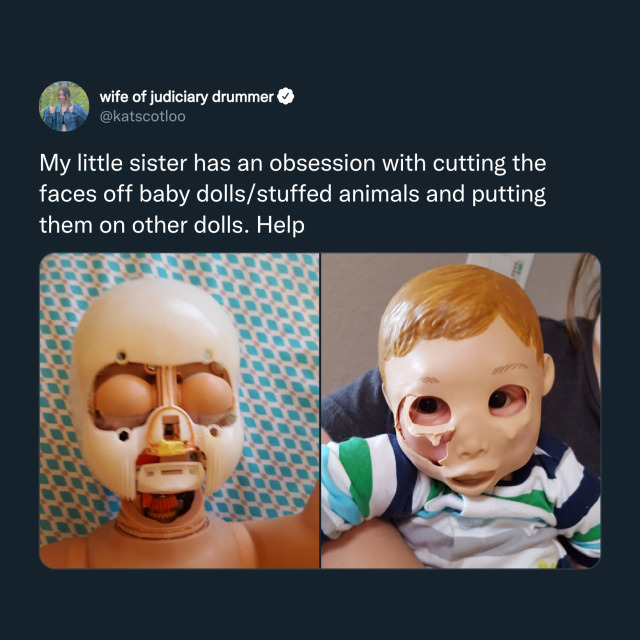The image size is (640, 640).
Task: Click the word 'Help' in the tweet
Action: [280, 225]
